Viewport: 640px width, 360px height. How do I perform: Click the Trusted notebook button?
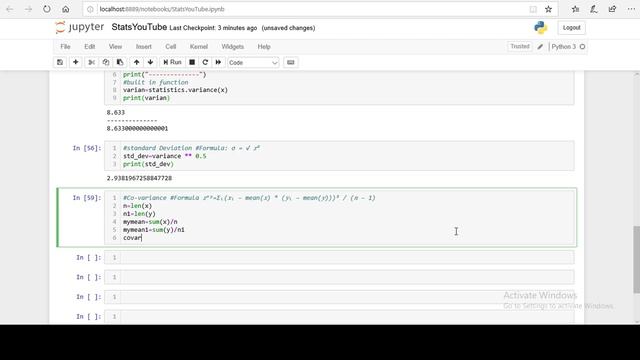(520, 47)
